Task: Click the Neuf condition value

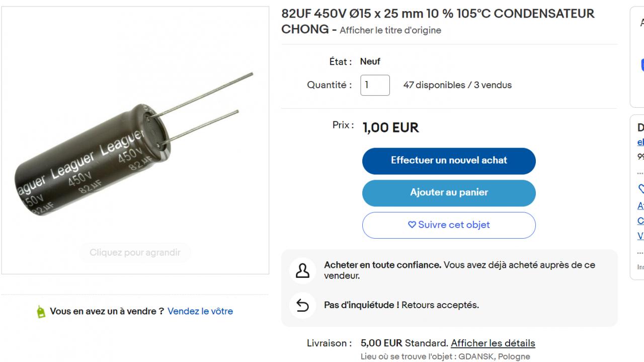Action: pyautogui.click(x=370, y=61)
